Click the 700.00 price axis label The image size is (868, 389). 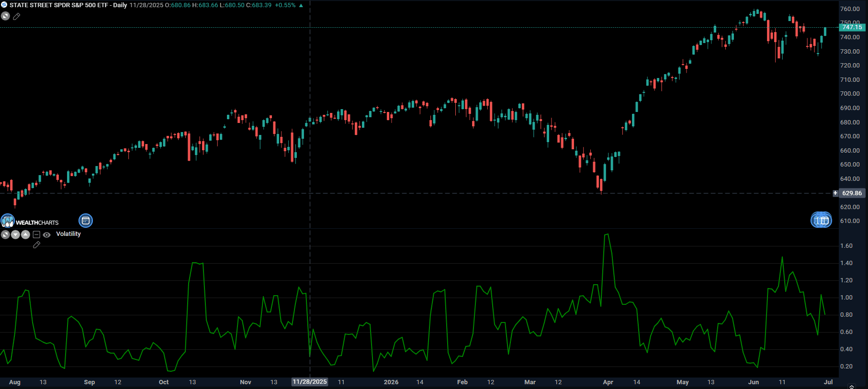(850, 94)
